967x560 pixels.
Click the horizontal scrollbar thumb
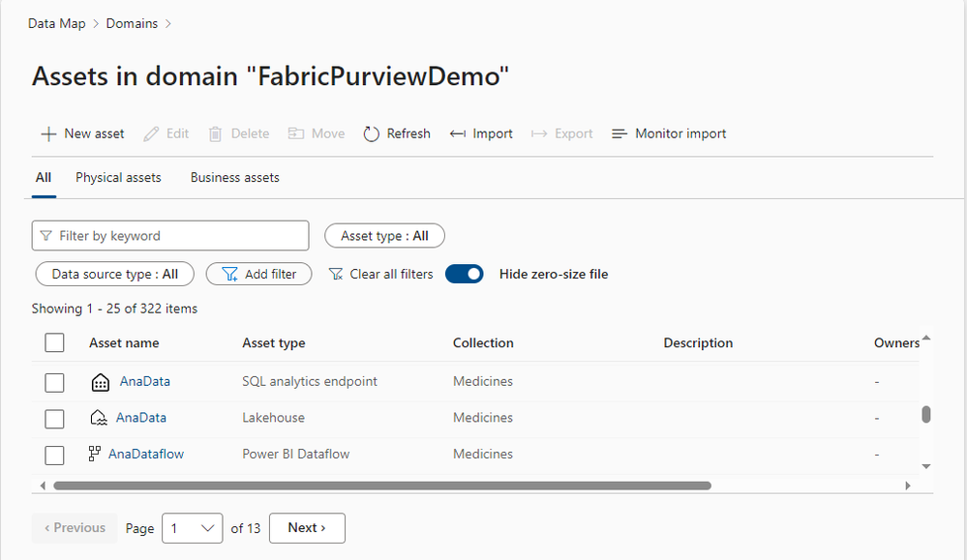coord(382,486)
